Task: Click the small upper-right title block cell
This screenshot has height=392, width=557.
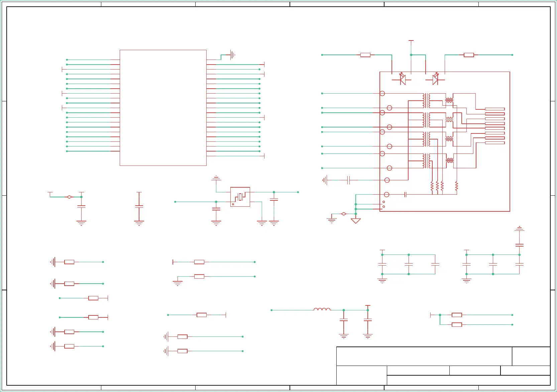Action: [x=531, y=356]
